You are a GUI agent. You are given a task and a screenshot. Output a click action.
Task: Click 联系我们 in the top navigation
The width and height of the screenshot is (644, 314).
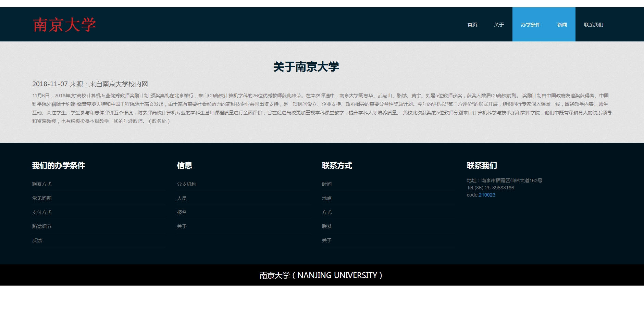coord(593,25)
